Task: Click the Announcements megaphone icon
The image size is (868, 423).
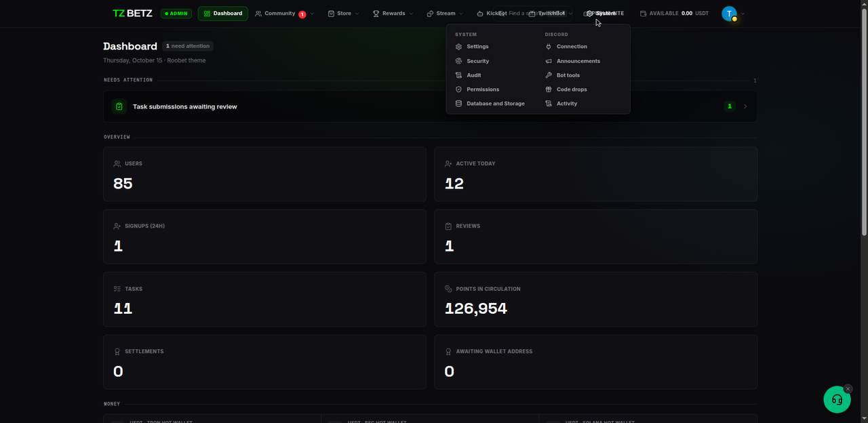Action: (x=549, y=61)
